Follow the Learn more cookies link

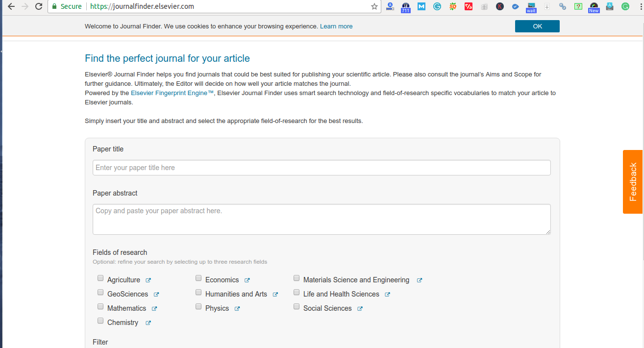336,26
